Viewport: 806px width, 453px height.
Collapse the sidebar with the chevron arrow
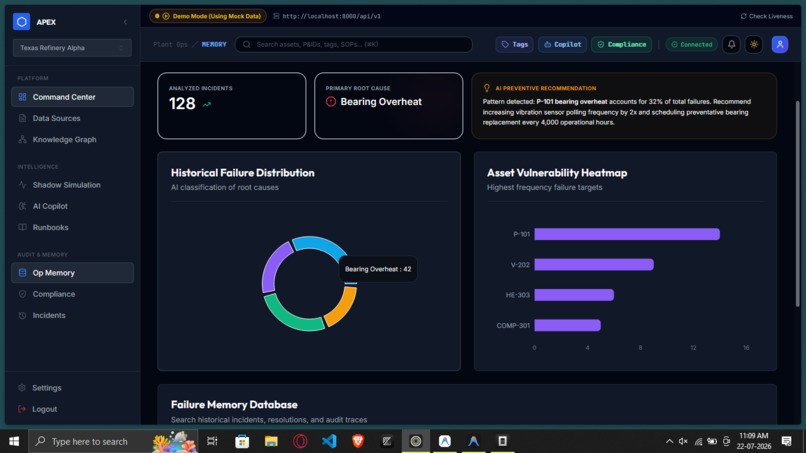[125, 22]
